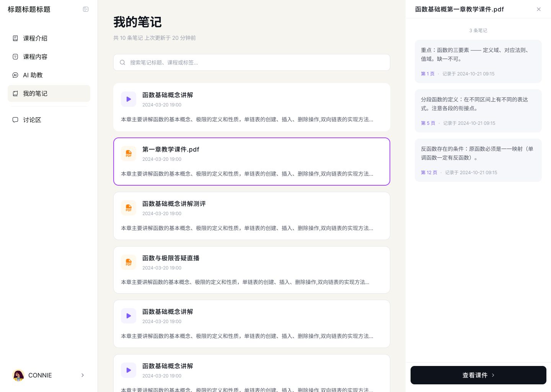Click PDF icon of 函数基础概念讲解测评
The image size is (551, 392).
[129, 208]
